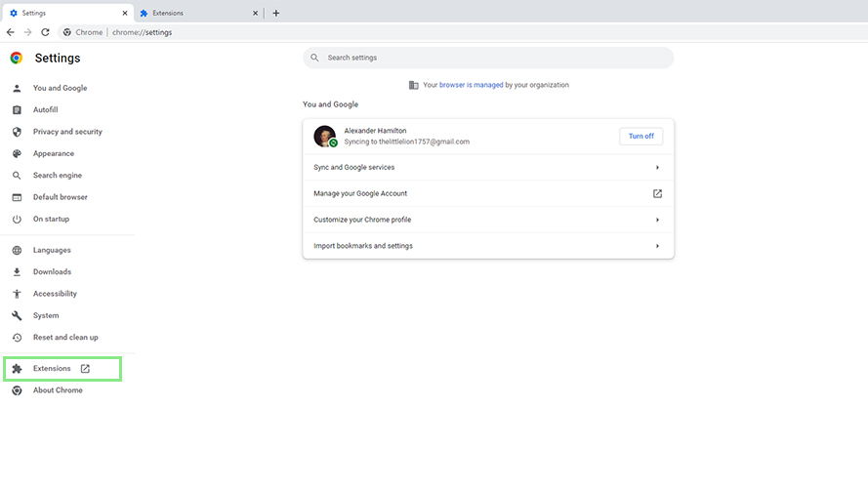Image resolution: width=868 pixels, height=488 pixels.
Task: Click the Privacy and security shield icon
Action: click(x=17, y=132)
